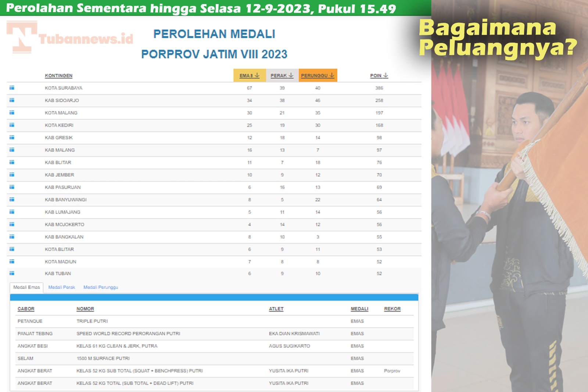This screenshot has width=588, height=392.
Task: Click the Tubannews.id logo
Action: (70, 38)
